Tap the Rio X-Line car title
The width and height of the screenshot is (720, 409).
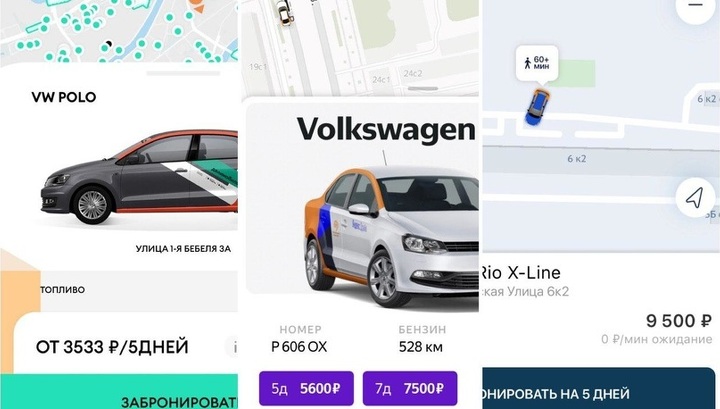tap(521, 273)
